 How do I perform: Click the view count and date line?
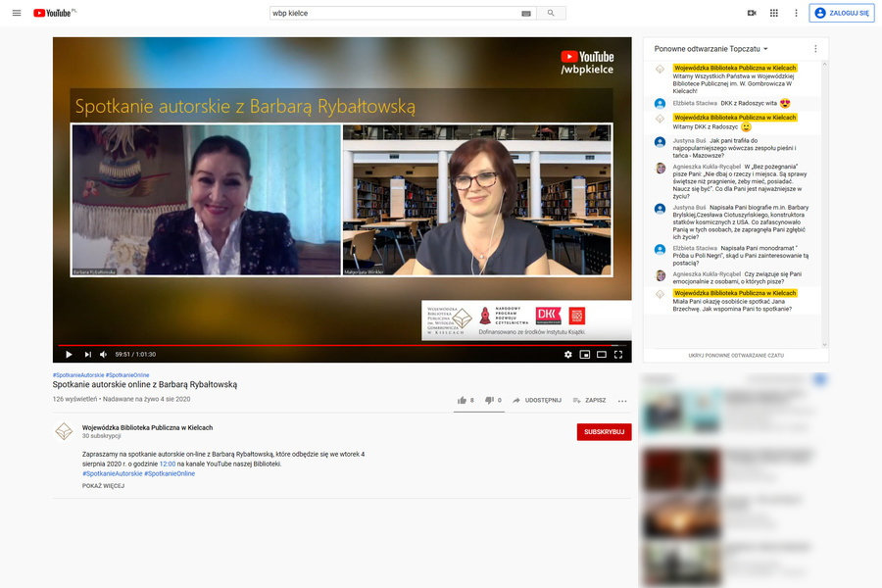(x=122, y=399)
